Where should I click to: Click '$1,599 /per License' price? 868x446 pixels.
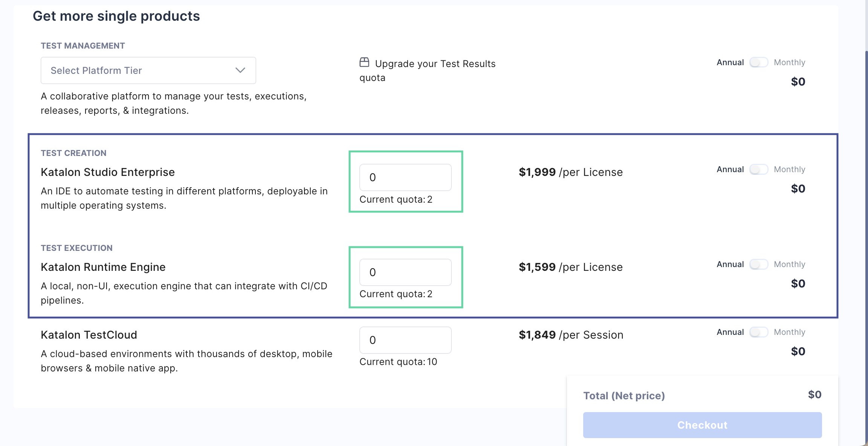(571, 267)
